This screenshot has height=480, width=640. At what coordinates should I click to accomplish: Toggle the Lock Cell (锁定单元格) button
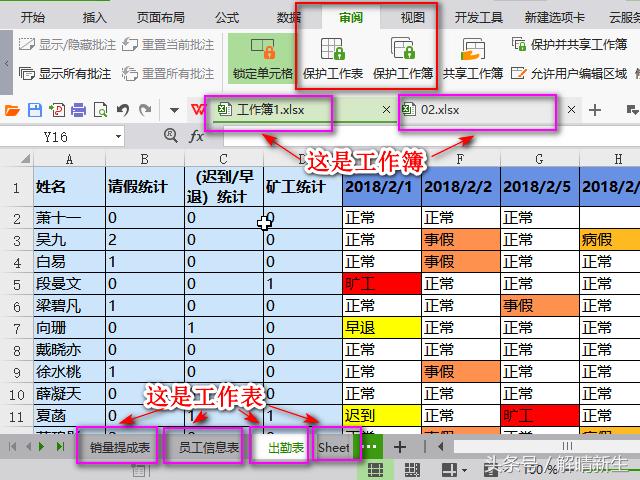(263, 58)
